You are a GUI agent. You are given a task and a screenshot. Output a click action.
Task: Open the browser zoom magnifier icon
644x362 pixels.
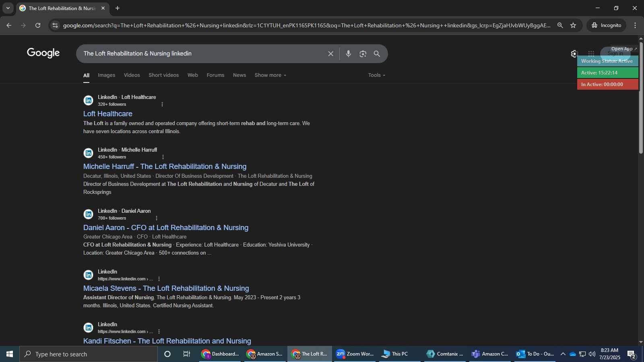[560, 25]
